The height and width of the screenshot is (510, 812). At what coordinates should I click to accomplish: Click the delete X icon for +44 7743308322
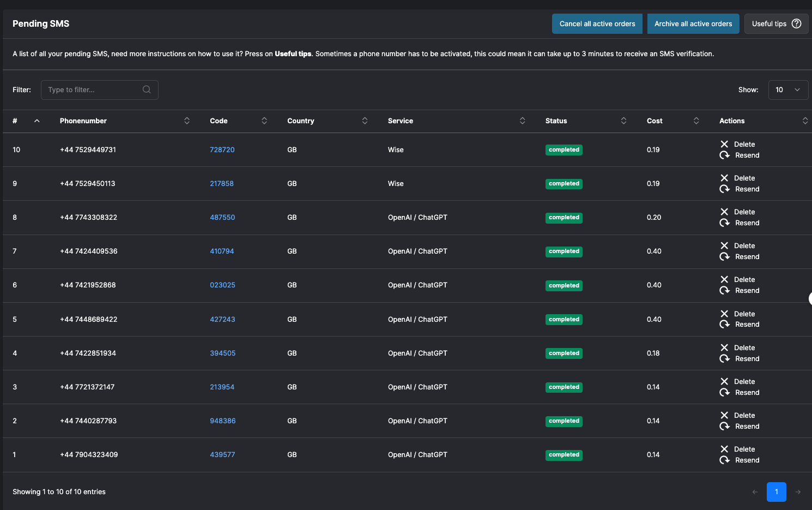coord(724,212)
